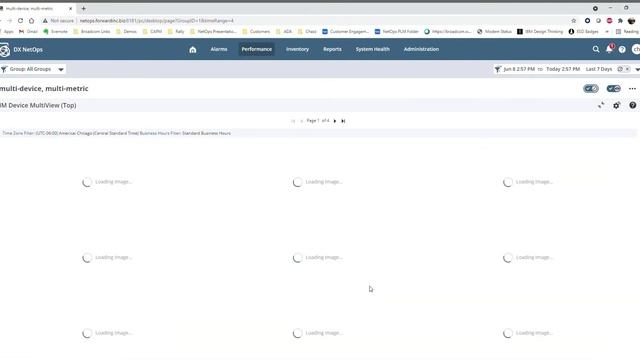The height and width of the screenshot is (360, 640).
Task: Clear the Last 7 Days time range
Action: pyautogui.click(x=628, y=69)
